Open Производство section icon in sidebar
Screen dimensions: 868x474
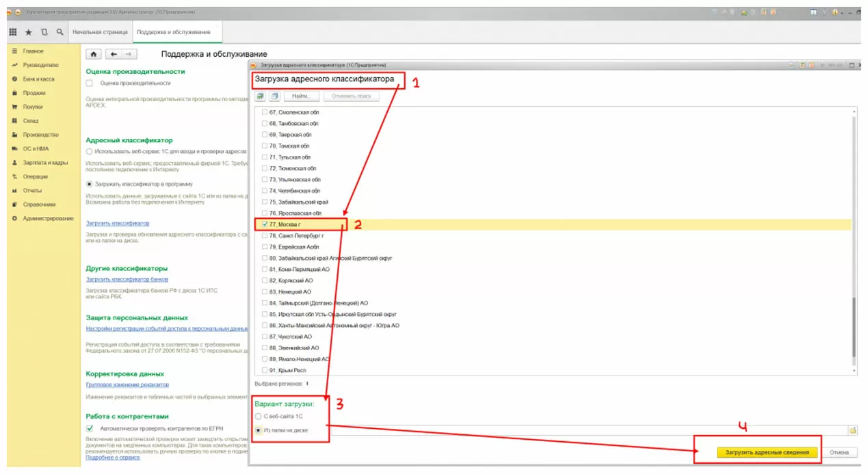tap(14, 135)
